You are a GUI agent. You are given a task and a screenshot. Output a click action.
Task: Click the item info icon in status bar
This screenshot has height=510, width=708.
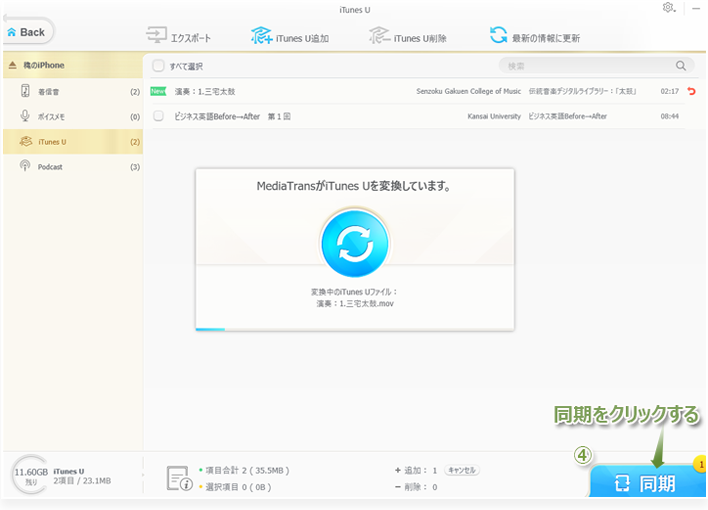click(180, 477)
